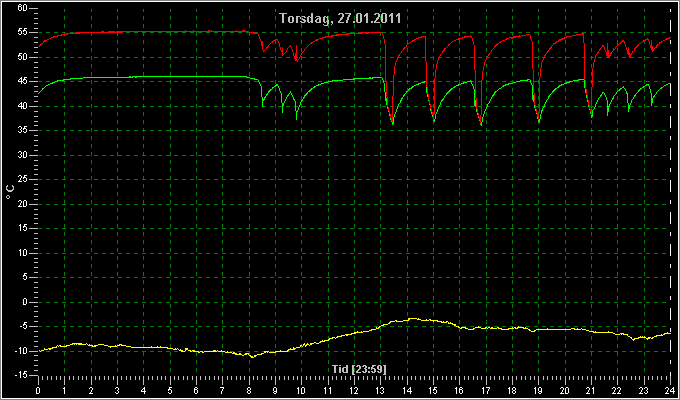This screenshot has width=680, height=400.
Task: Click the 60 label on temperature axis
Action: [x=23, y=8]
